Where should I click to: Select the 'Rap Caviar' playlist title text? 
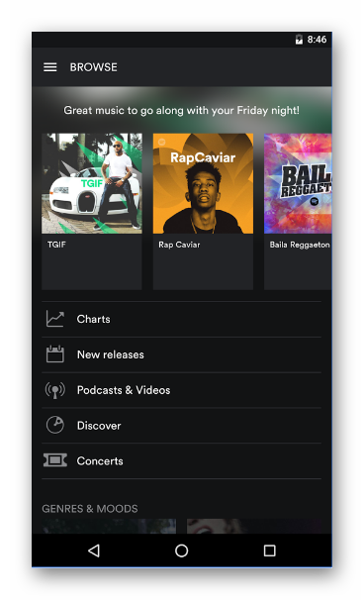pos(179,245)
